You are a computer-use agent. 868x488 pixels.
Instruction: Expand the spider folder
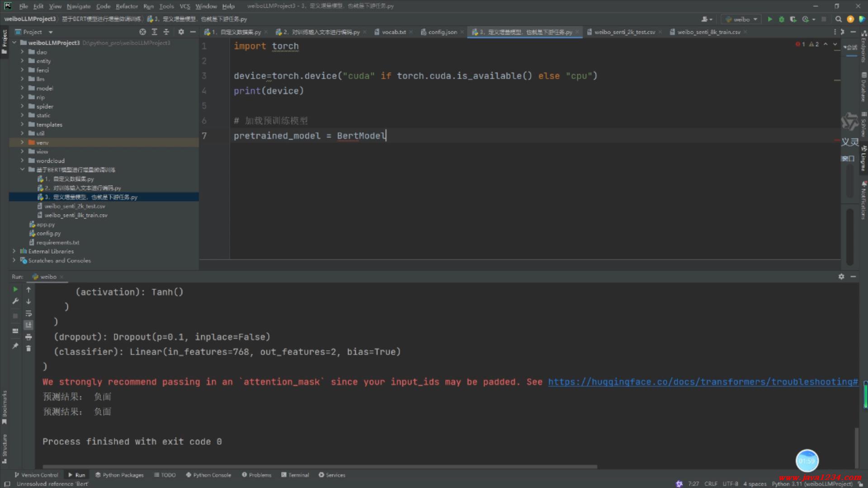pos(22,106)
